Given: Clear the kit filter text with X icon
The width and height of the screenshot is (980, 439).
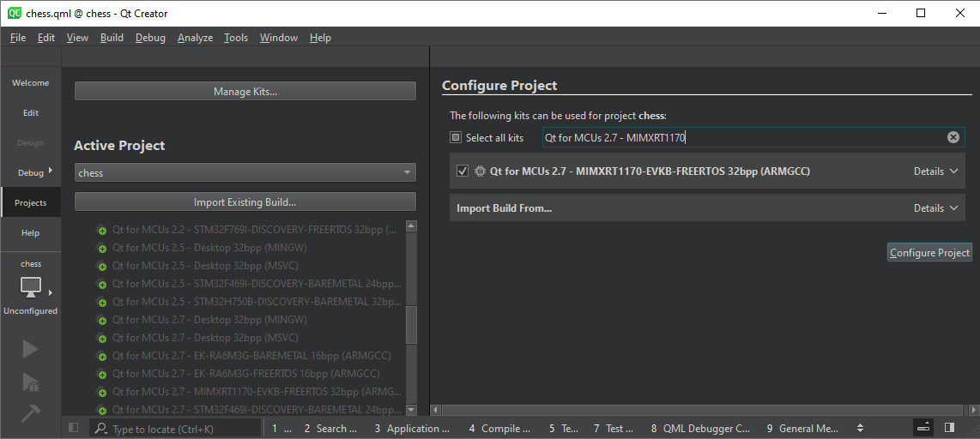Looking at the screenshot, I should (953, 137).
